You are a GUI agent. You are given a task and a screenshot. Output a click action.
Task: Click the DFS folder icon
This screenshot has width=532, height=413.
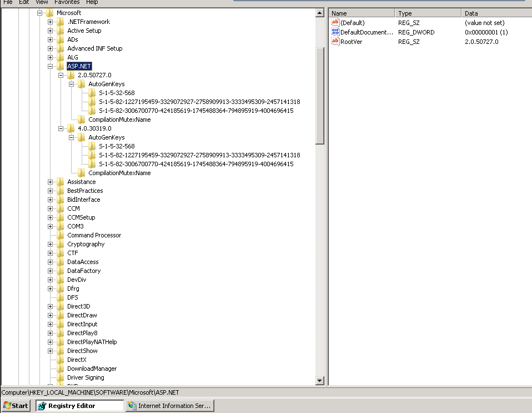click(61, 297)
